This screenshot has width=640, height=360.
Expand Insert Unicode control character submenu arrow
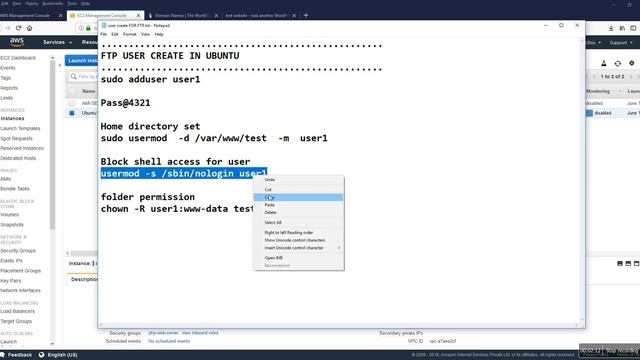[x=339, y=248]
